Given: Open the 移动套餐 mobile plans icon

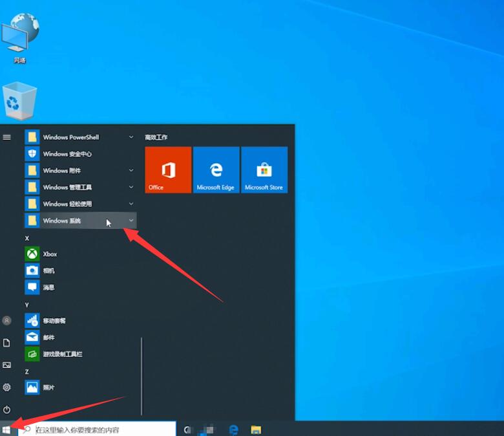Looking at the screenshot, I should pos(32,321).
